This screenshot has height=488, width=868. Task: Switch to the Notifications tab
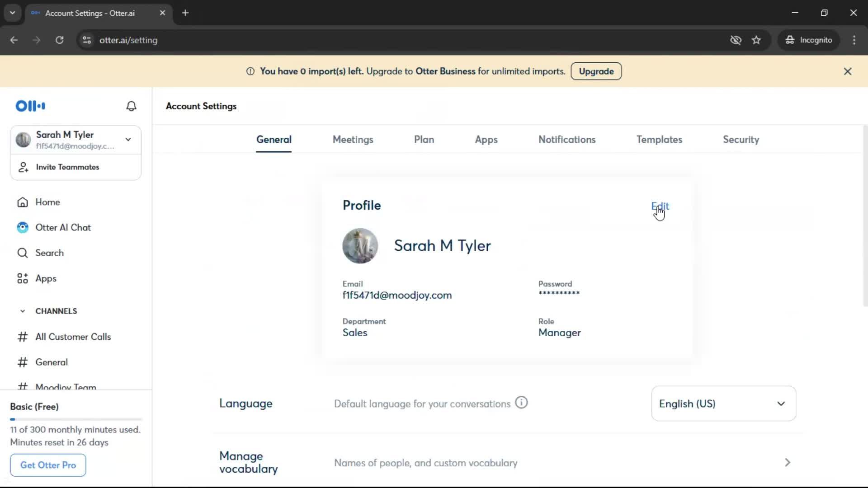(567, 140)
